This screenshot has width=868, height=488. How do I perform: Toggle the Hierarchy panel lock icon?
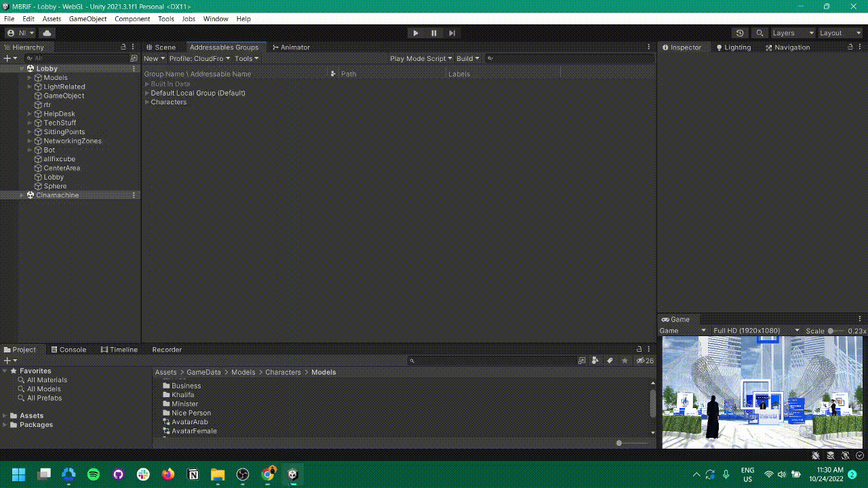[123, 47]
